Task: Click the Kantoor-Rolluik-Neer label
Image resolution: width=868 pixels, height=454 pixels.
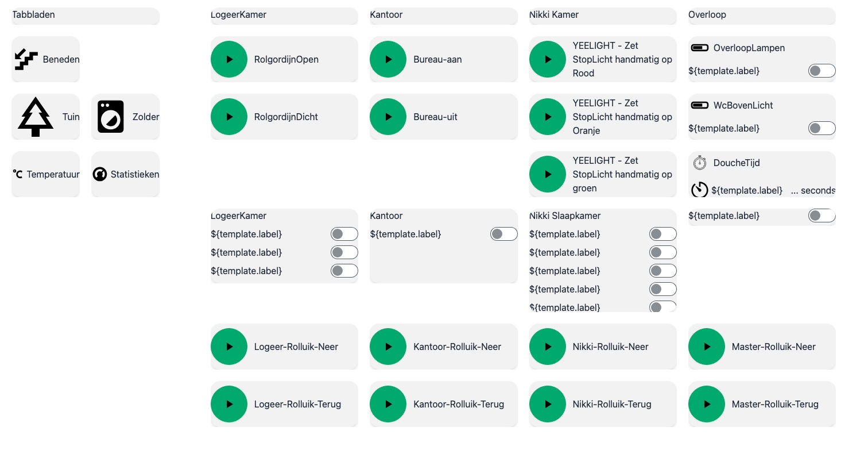Action: (458, 347)
